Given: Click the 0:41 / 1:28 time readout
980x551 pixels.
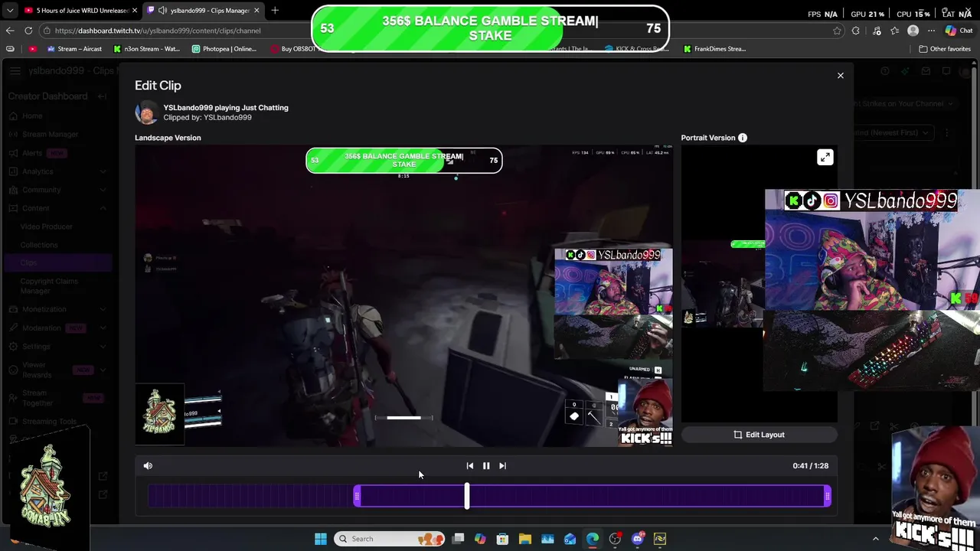Looking at the screenshot, I should (x=810, y=465).
